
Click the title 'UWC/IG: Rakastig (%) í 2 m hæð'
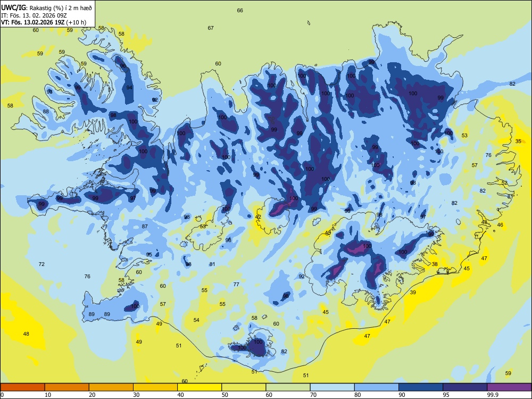point(46,8)
